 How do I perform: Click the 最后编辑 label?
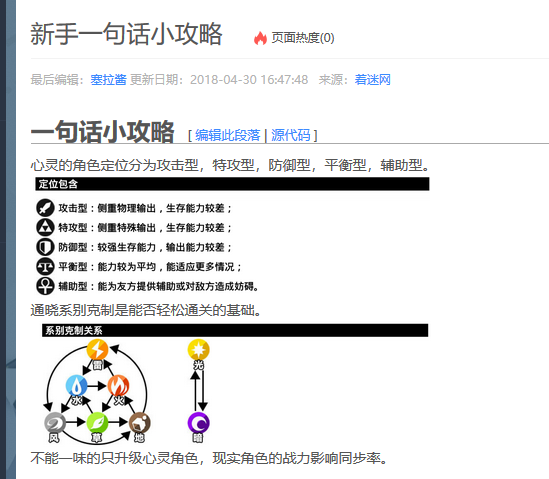click(x=57, y=80)
